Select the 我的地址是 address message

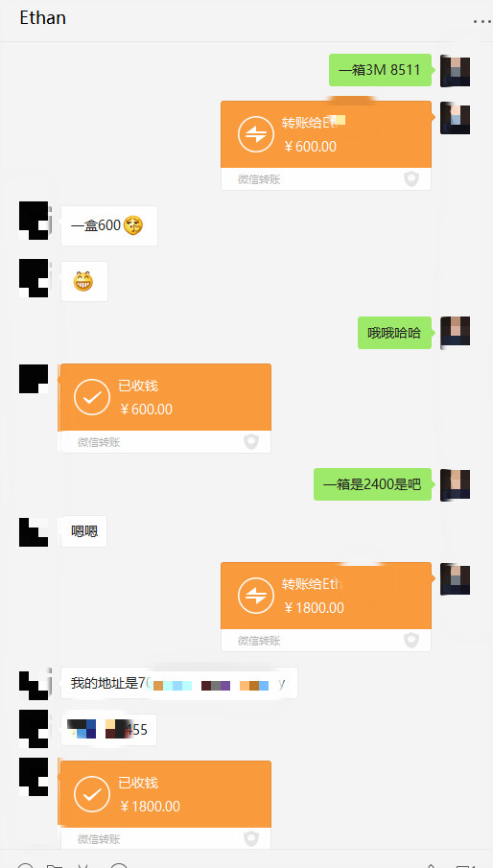178,683
